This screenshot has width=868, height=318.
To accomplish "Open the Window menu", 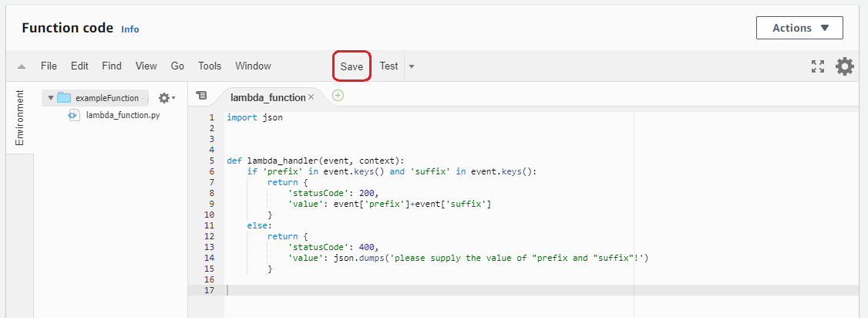I will (253, 66).
